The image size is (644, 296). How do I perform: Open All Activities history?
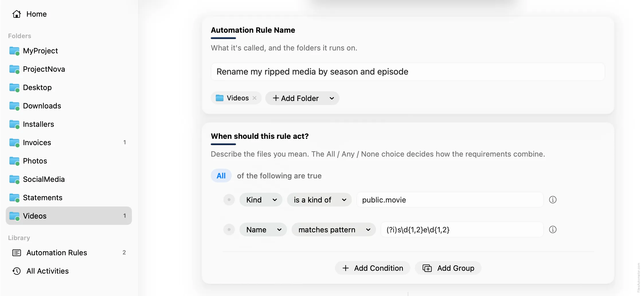click(69, 271)
